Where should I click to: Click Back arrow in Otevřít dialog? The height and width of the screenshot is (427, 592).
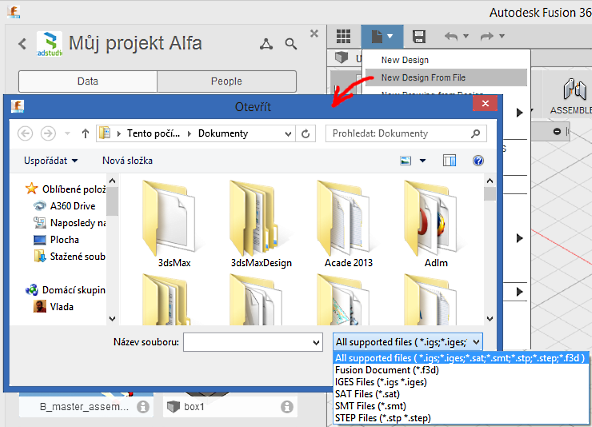tap(25, 133)
